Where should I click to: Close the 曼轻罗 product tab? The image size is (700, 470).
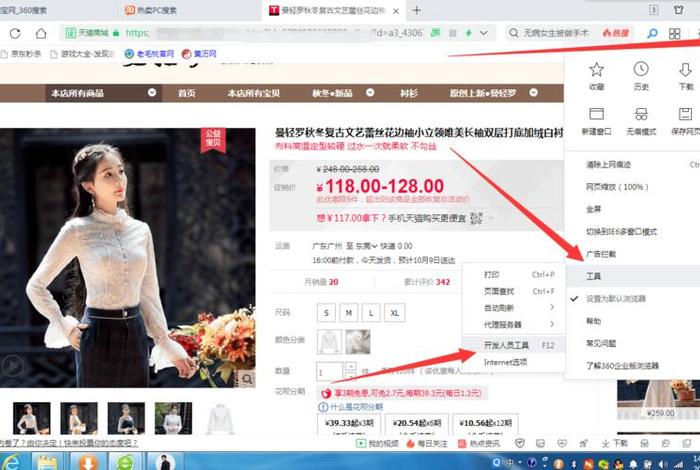coord(396,11)
